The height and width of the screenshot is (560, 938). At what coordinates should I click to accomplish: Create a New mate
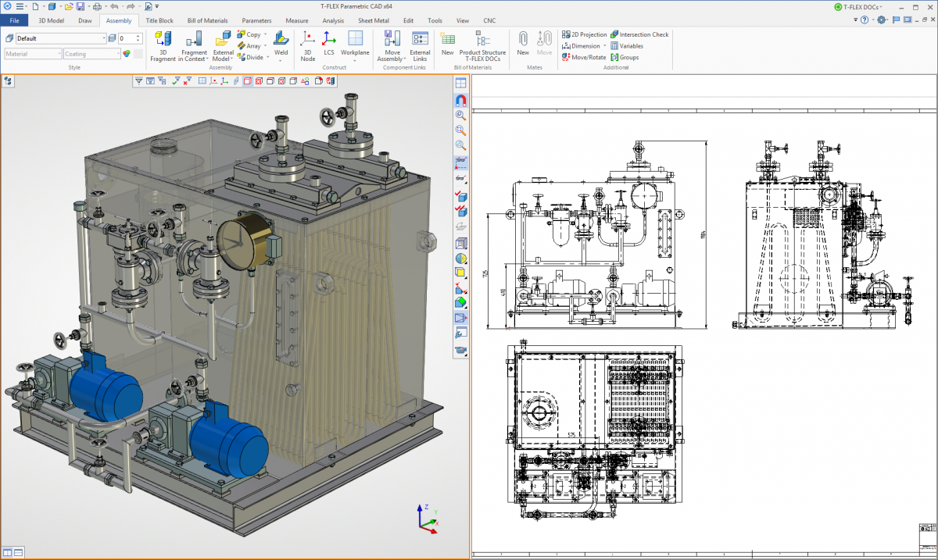click(523, 44)
